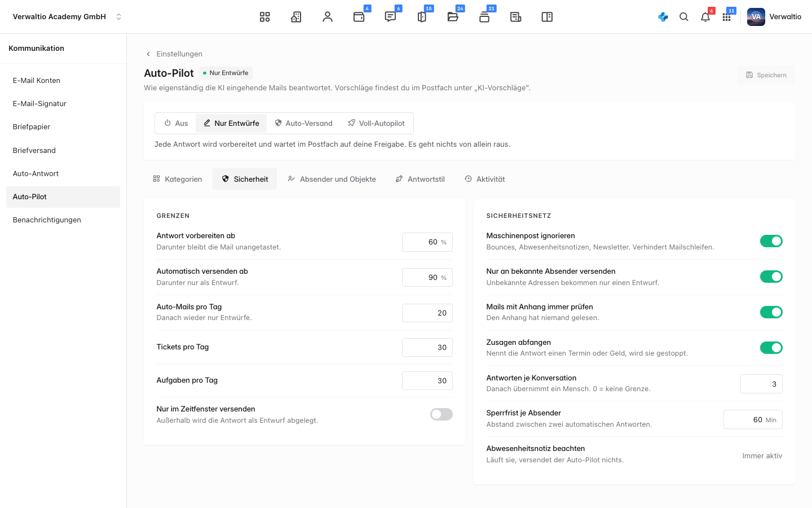Show the Aktivität tab
The image size is (812, 508).
tap(484, 179)
